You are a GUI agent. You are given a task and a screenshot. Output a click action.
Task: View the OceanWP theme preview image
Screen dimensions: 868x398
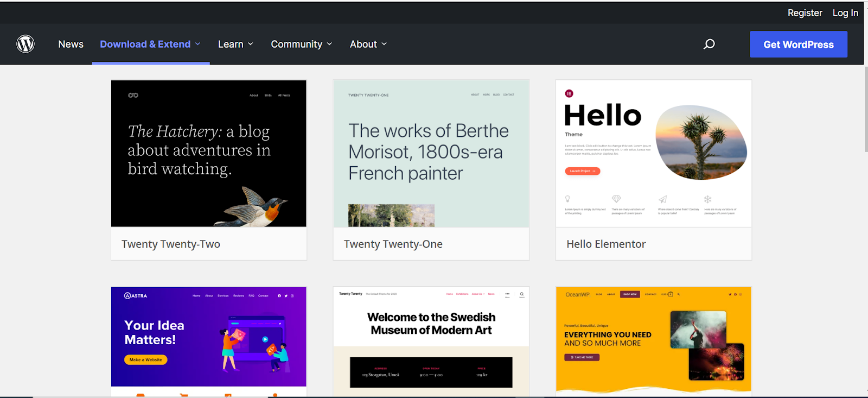click(x=654, y=342)
